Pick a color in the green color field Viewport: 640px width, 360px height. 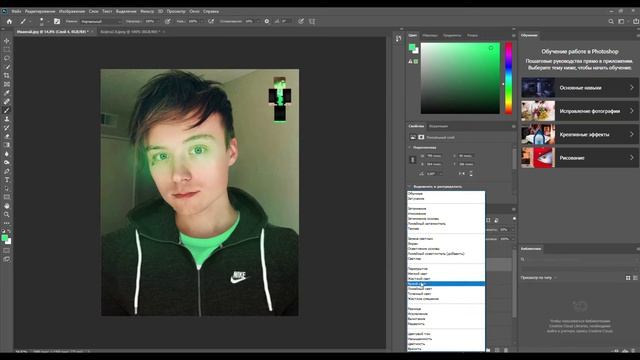(460, 78)
